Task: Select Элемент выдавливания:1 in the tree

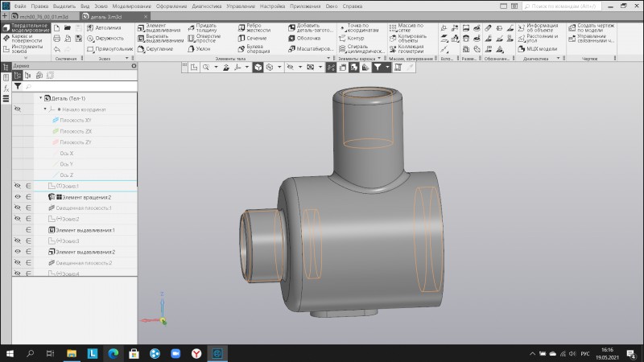Action: click(85, 230)
